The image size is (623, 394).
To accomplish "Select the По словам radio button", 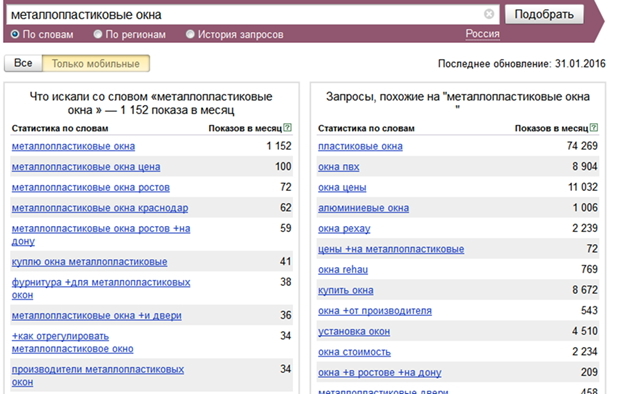I will (x=15, y=35).
